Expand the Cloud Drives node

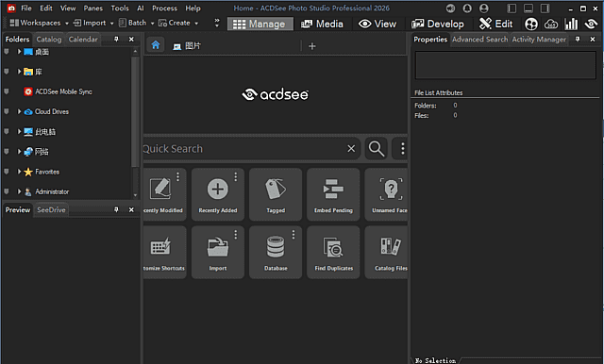click(19, 111)
